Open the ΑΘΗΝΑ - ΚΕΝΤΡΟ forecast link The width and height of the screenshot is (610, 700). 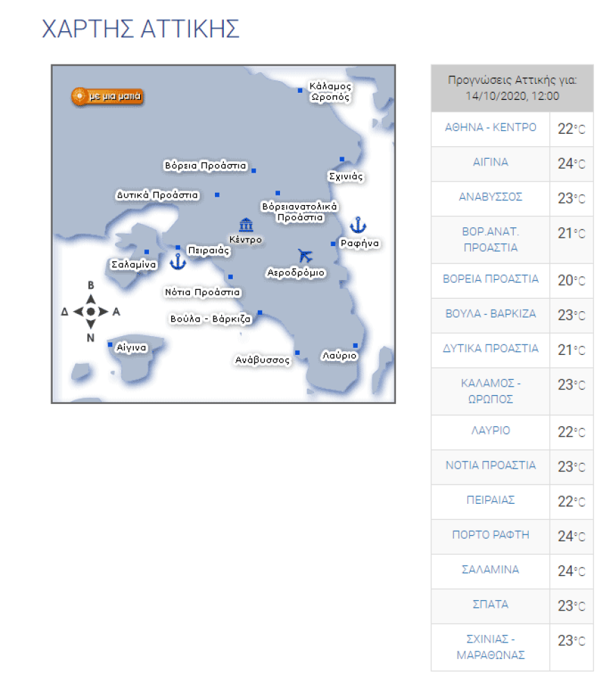490,128
